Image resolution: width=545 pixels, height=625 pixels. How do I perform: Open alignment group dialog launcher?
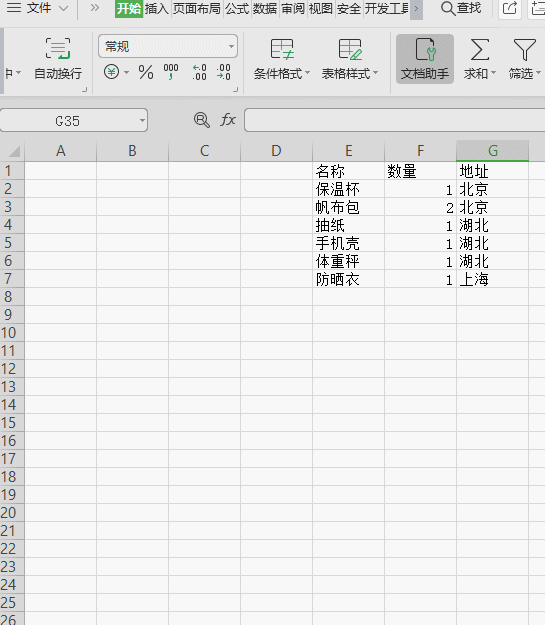tap(84, 90)
